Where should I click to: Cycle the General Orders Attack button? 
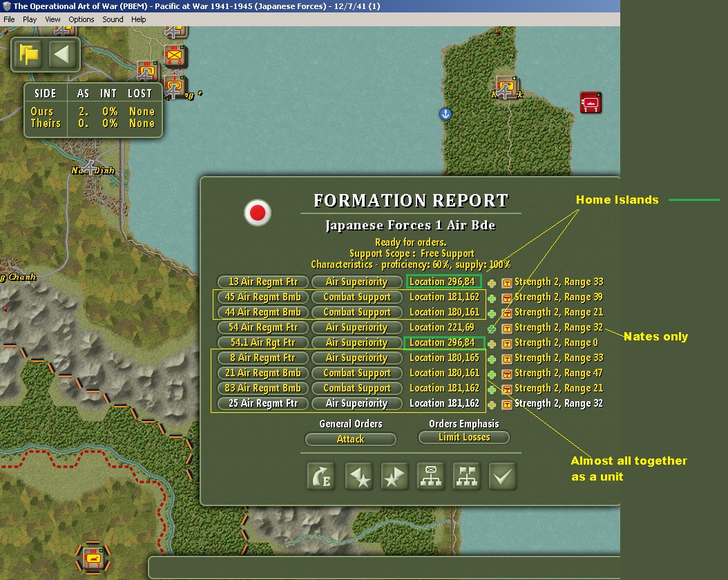(x=351, y=439)
